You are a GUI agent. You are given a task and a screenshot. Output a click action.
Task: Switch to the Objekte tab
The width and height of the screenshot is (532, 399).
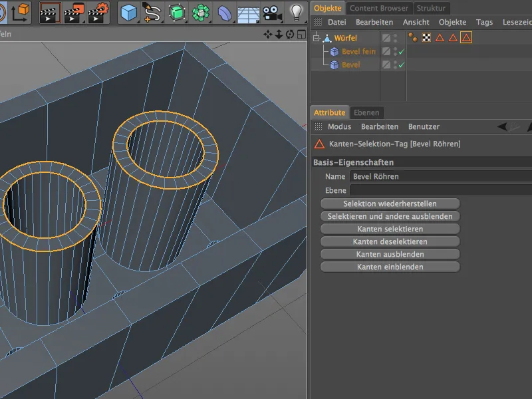(327, 8)
